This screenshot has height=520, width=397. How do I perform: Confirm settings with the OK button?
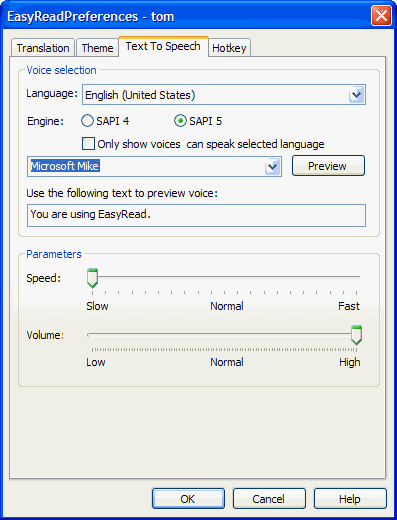click(188, 499)
